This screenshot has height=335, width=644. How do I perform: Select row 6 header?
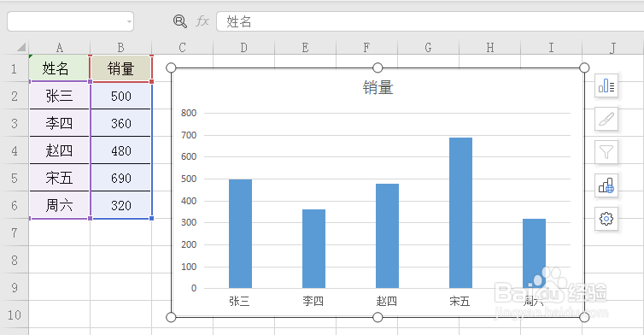[x=15, y=205]
